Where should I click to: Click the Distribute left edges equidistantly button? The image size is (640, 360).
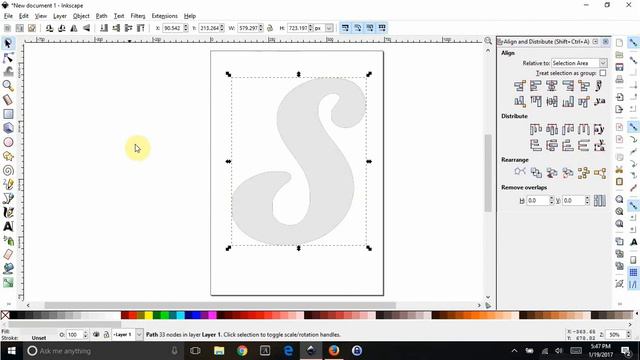coord(536,129)
